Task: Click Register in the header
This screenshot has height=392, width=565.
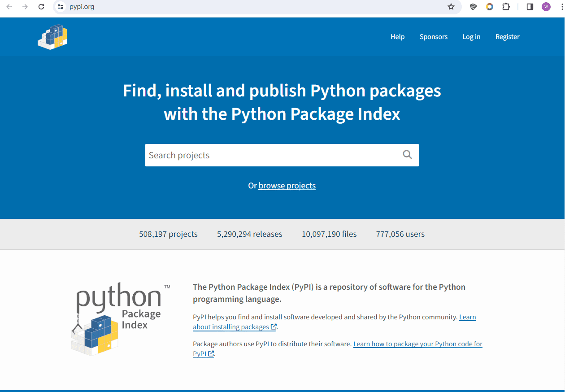Action: (x=508, y=37)
